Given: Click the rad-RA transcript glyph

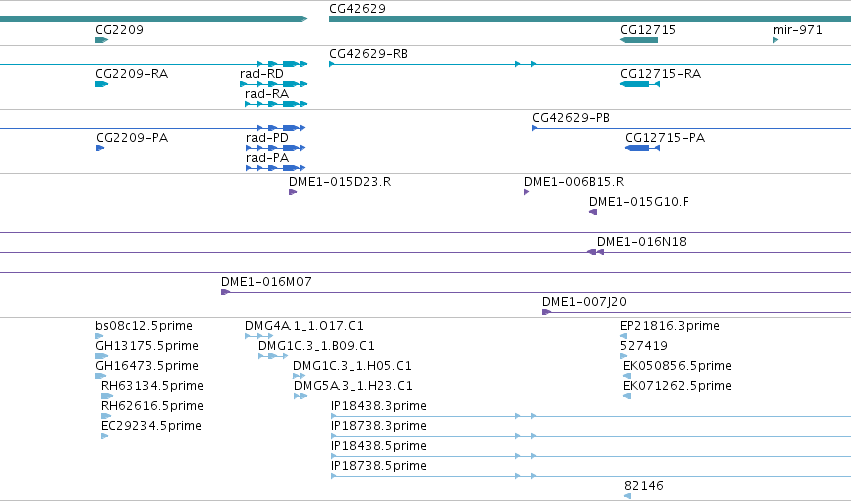Looking at the screenshot, I should [x=276, y=104].
